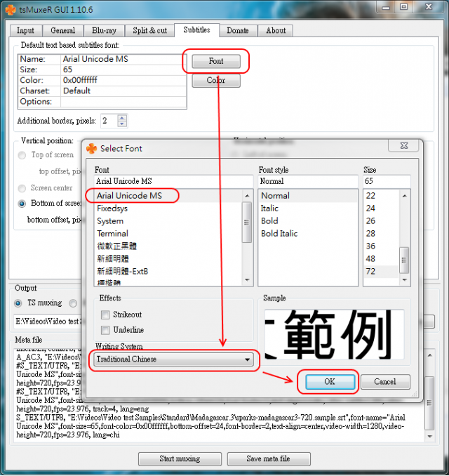Click up arrow of font list scrollbar
Image resolution: width=449 pixels, height=476 pixels.
247,196
